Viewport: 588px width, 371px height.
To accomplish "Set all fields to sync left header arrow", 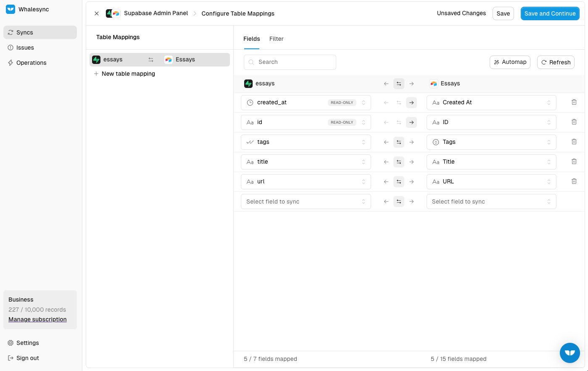I will pos(386,84).
